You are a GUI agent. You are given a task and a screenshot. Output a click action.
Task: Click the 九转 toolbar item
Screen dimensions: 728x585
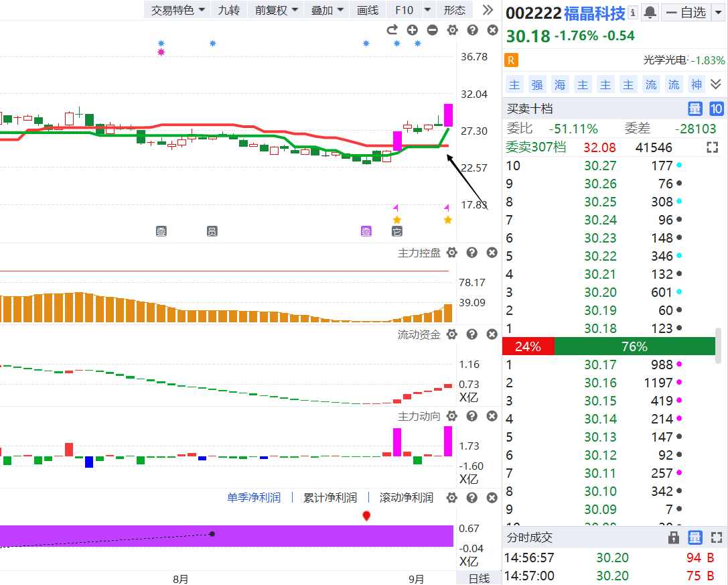(x=229, y=10)
